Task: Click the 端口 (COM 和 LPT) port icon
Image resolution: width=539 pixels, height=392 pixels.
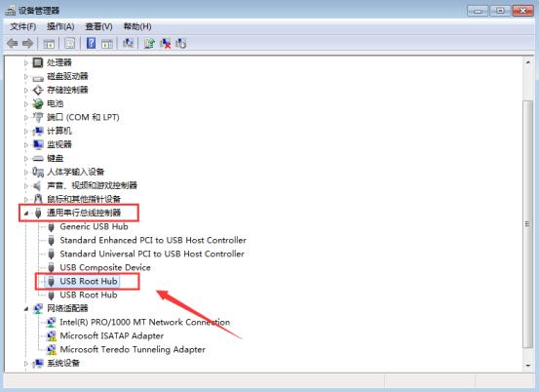Action: (x=37, y=117)
